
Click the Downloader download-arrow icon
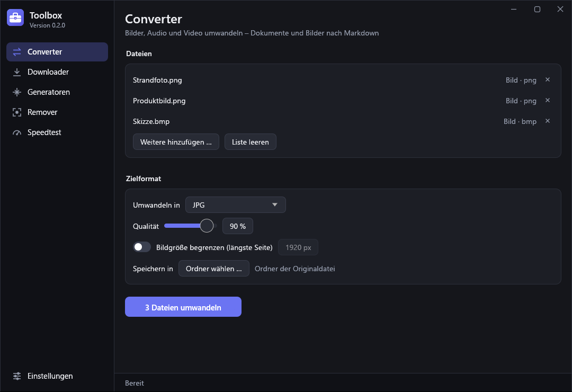coord(17,72)
